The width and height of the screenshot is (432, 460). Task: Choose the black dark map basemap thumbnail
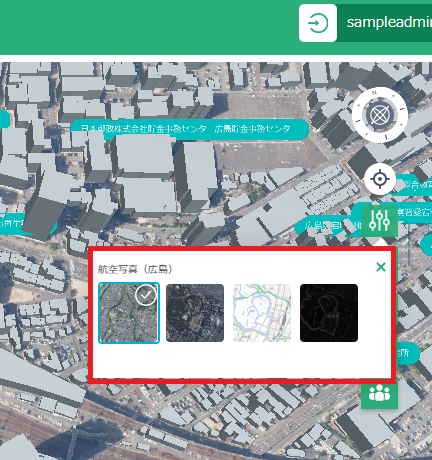coord(329,313)
